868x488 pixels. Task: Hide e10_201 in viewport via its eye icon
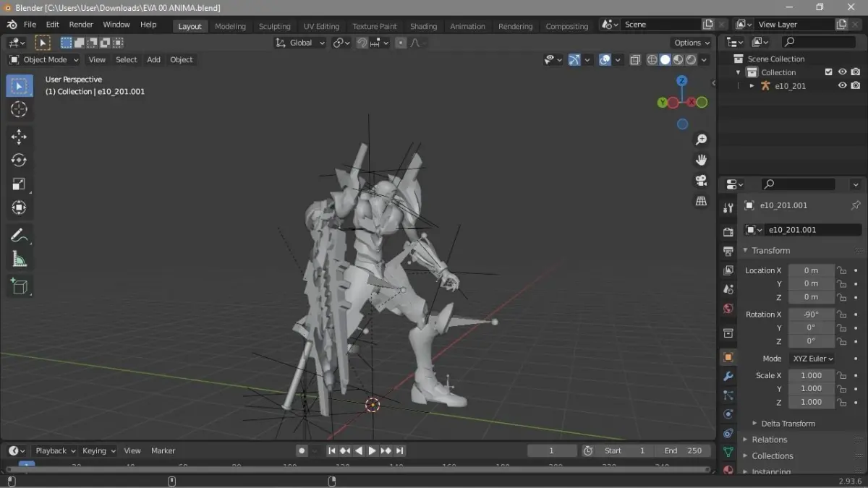[843, 85]
